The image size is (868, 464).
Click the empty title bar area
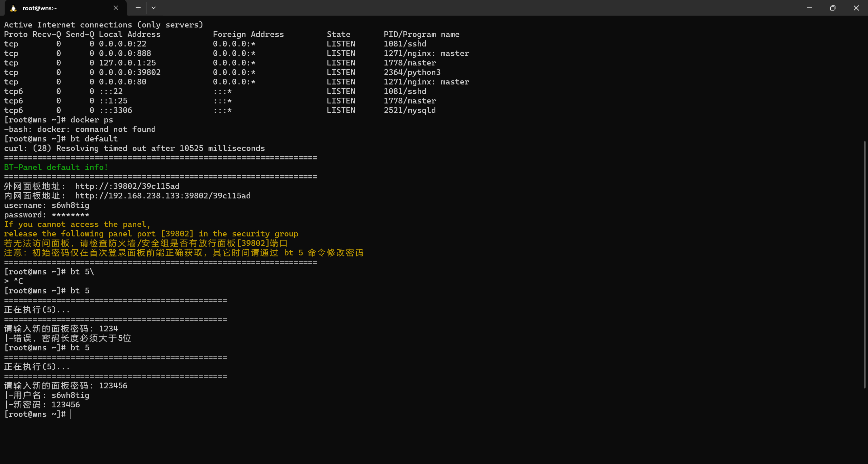coord(475,8)
